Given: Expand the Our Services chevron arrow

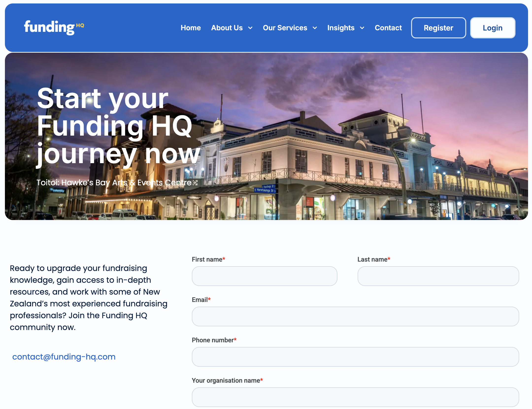Looking at the screenshot, I should [315, 28].
